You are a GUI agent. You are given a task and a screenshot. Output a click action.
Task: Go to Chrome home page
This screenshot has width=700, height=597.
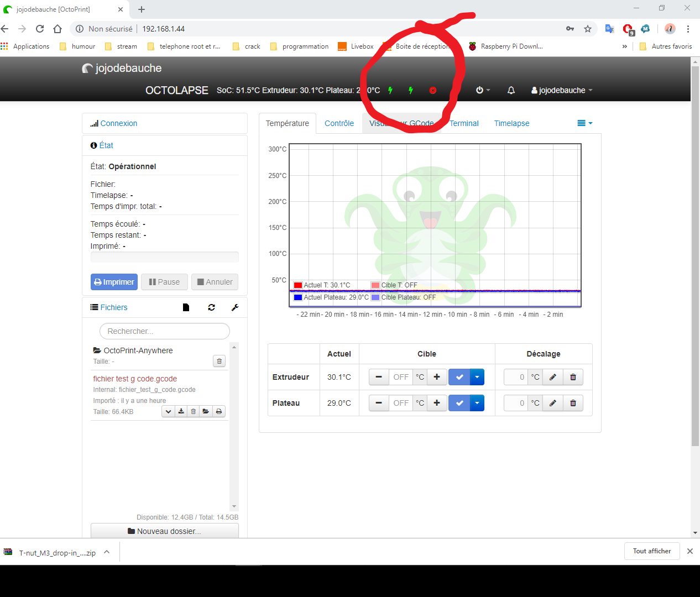[x=58, y=29]
